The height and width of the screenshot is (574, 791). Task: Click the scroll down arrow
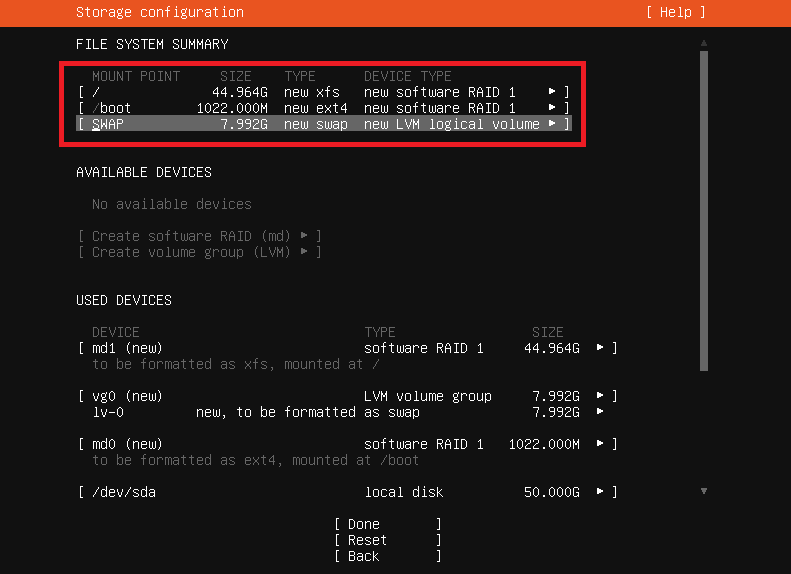coord(704,491)
